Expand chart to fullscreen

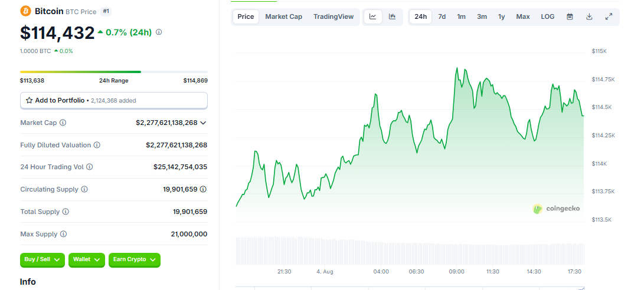(x=609, y=17)
